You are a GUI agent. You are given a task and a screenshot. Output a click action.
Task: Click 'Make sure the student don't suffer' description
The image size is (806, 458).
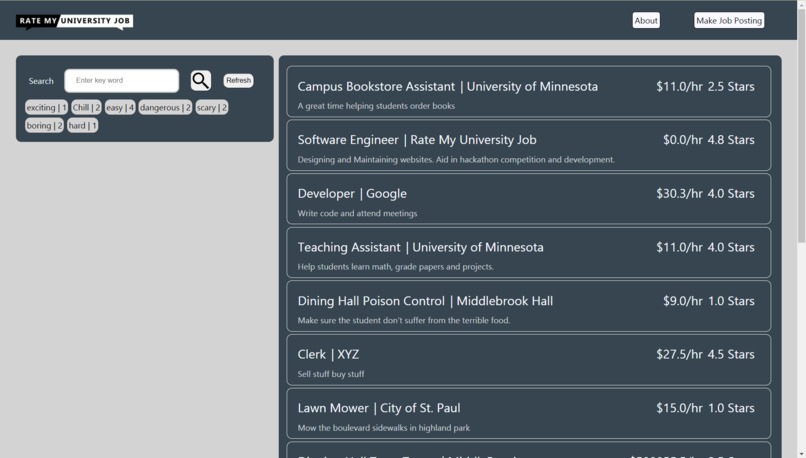pos(404,320)
